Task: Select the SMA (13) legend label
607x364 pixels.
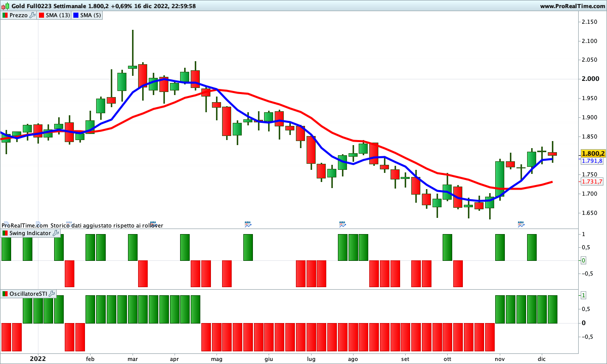Action: tap(58, 15)
